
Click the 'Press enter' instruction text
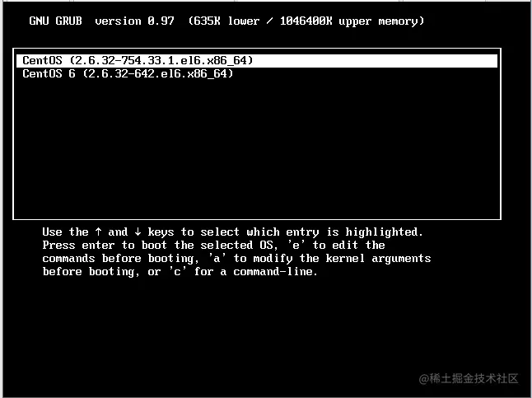click(78, 245)
